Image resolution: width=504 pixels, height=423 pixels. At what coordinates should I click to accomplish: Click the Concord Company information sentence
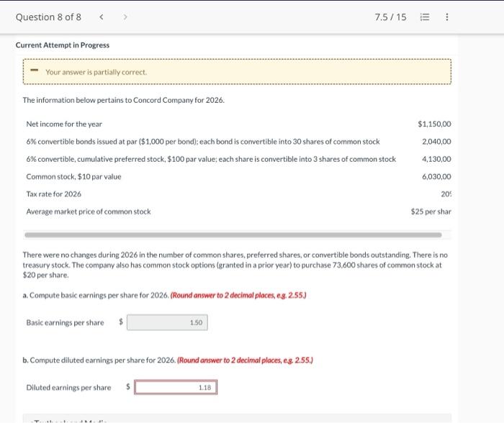click(x=124, y=100)
